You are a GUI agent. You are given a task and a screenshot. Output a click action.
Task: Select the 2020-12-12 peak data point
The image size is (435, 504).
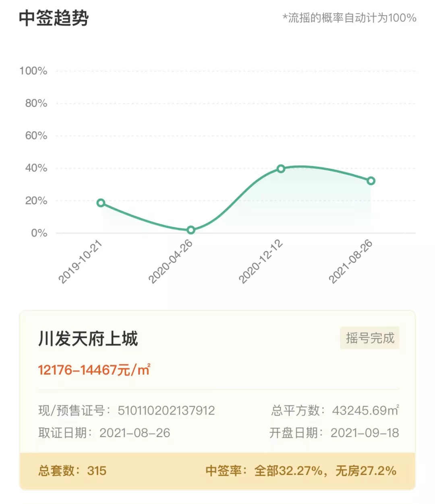281,168
